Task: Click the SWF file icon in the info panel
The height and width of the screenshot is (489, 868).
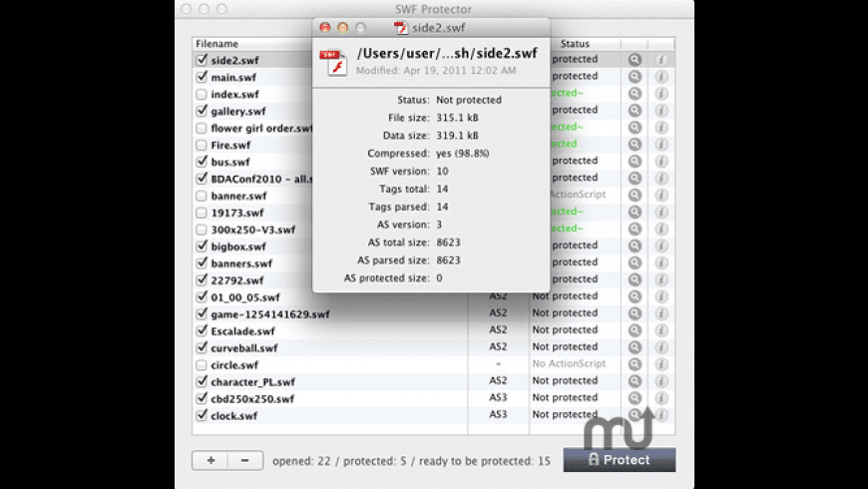Action: click(334, 62)
